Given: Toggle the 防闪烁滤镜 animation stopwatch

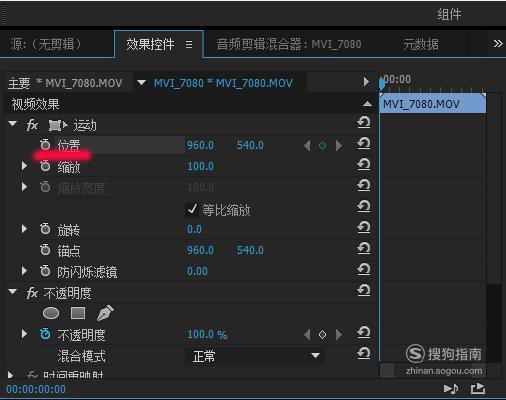Looking at the screenshot, I should tap(45, 271).
